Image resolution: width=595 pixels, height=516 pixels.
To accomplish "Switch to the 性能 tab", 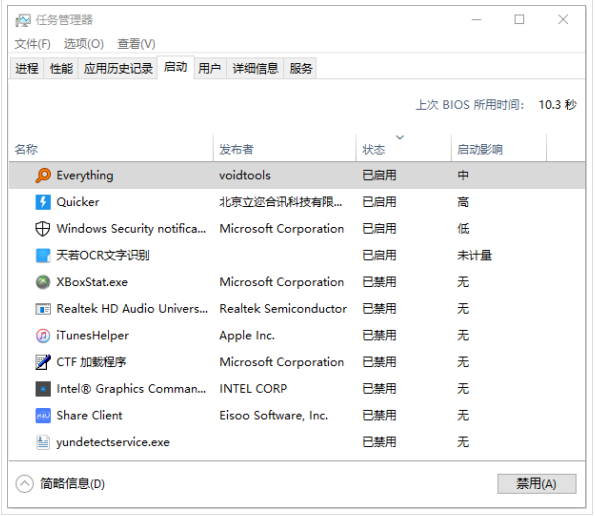I will [x=61, y=69].
